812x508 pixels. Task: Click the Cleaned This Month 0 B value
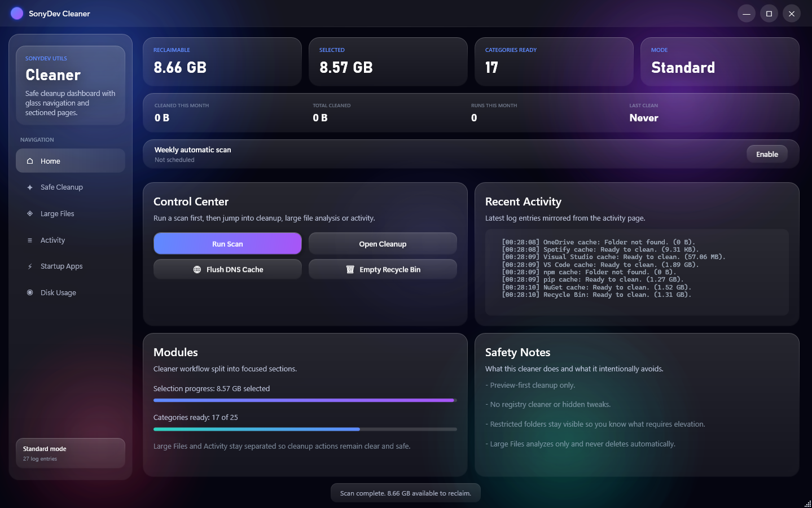162,118
